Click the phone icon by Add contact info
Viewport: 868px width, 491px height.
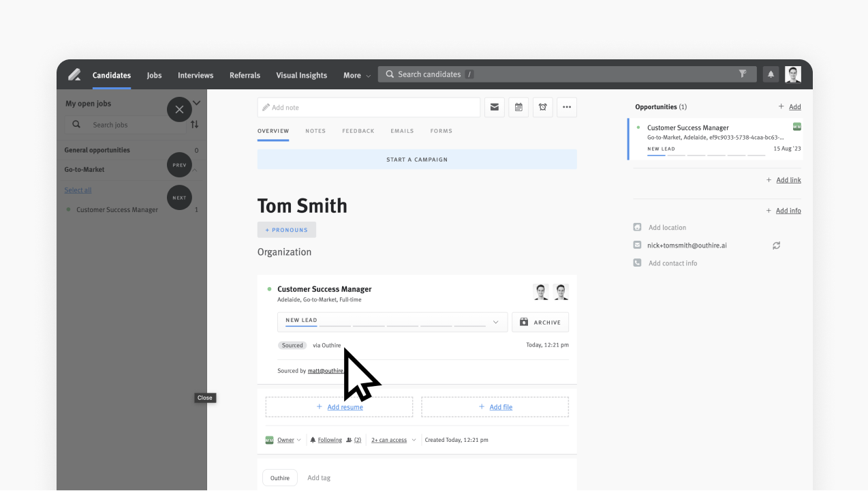pos(637,263)
